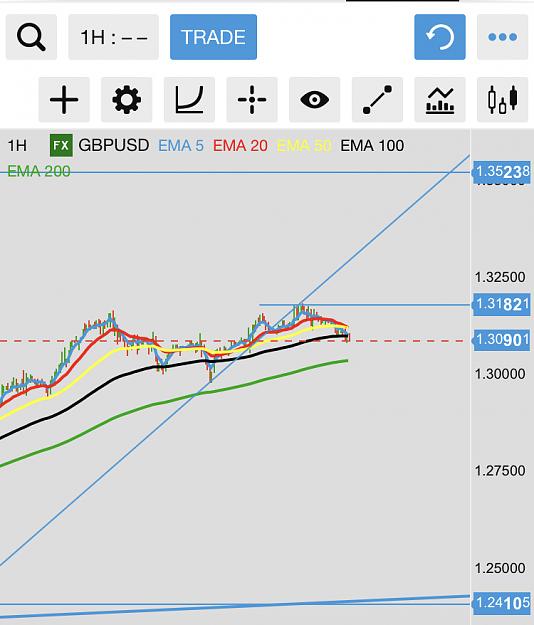Open the three-dots more options menu
Viewport: 534px width, 625px height.
[503, 37]
